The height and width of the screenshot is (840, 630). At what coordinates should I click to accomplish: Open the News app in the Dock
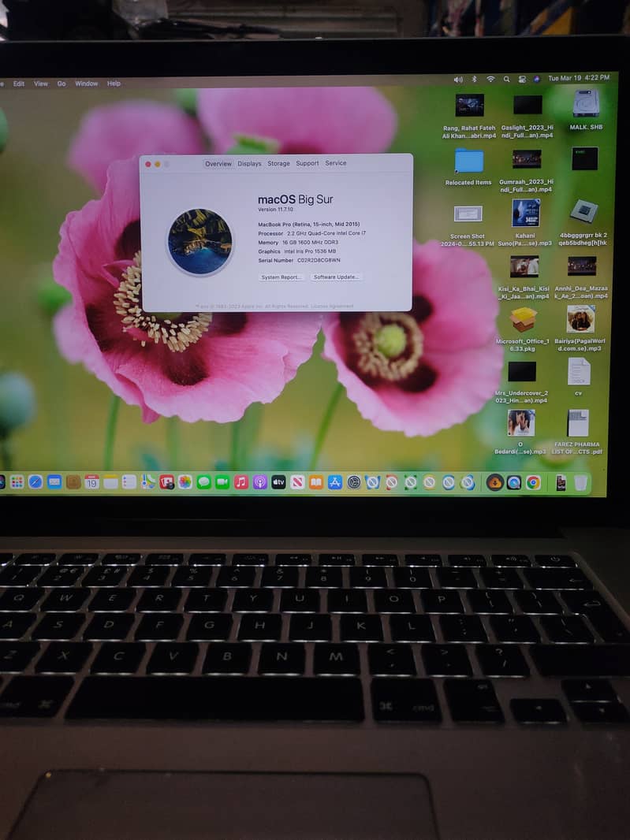[297, 482]
